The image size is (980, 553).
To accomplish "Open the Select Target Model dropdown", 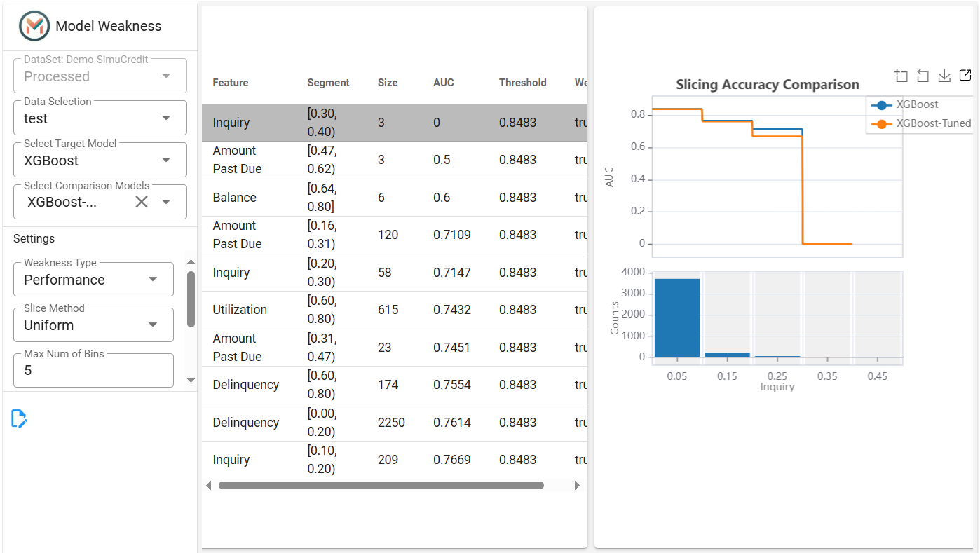I will [x=100, y=160].
